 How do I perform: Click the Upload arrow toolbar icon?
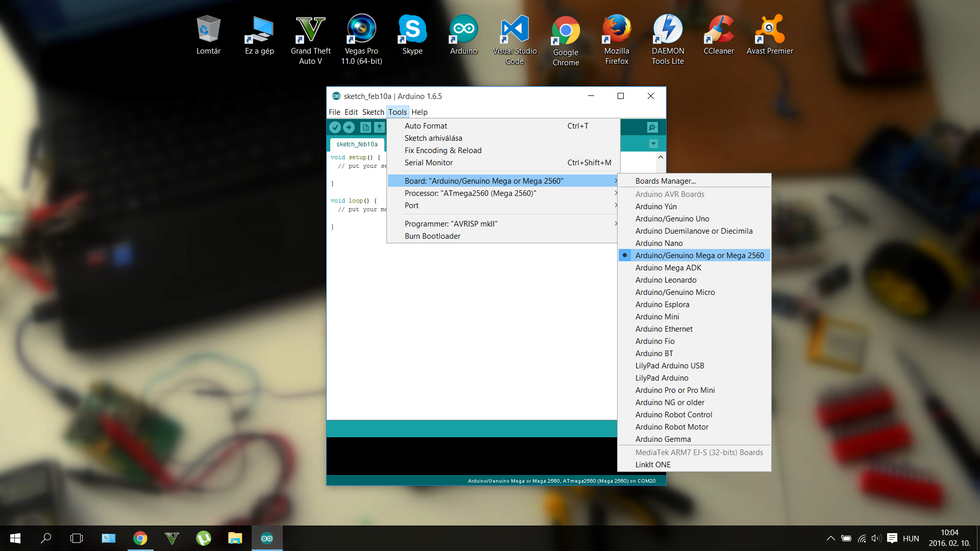coord(349,127)
